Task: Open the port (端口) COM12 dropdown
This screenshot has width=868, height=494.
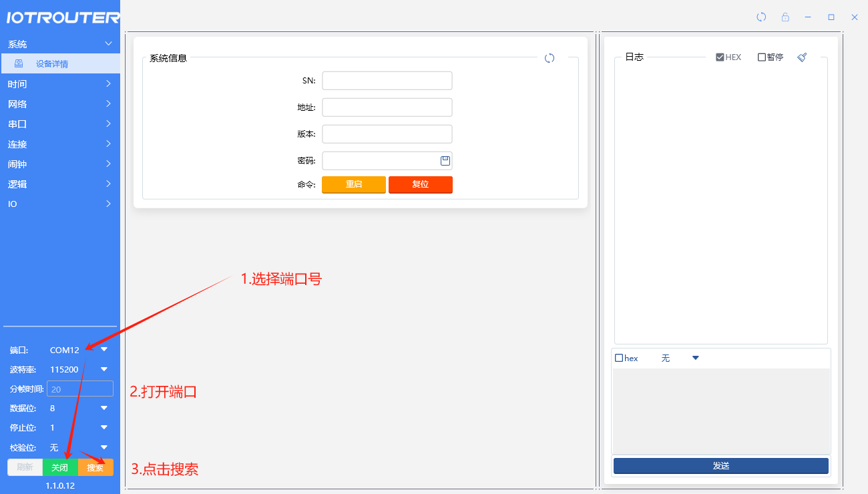Action: (x=104, y=349)
